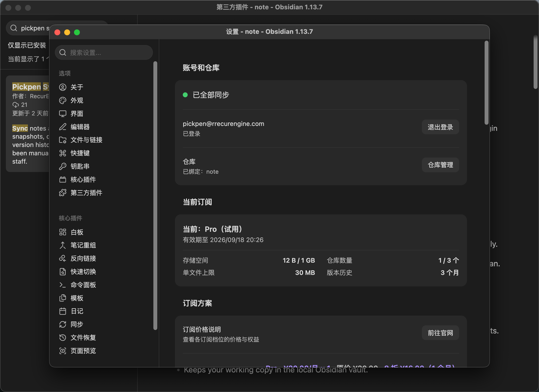Click the 第三方插件 puzzle icon
Image resolution: width=539 pixels, height=392 pixels.
tap(63, 193)
